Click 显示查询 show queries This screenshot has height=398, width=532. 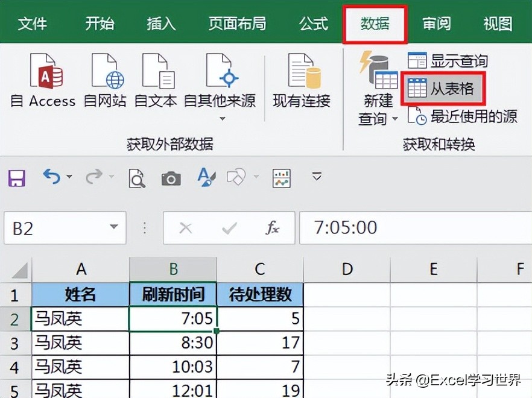tap(447, 61)
